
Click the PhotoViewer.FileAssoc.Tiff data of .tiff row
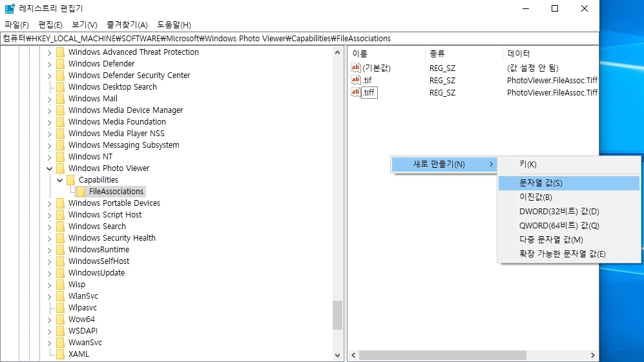click(x=552, y=92)
